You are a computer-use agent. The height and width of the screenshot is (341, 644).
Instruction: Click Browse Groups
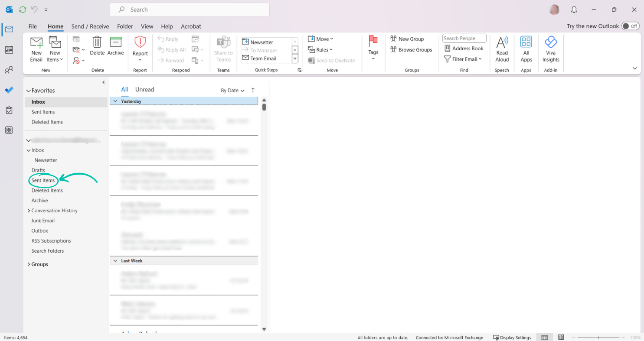coord(411,49)
